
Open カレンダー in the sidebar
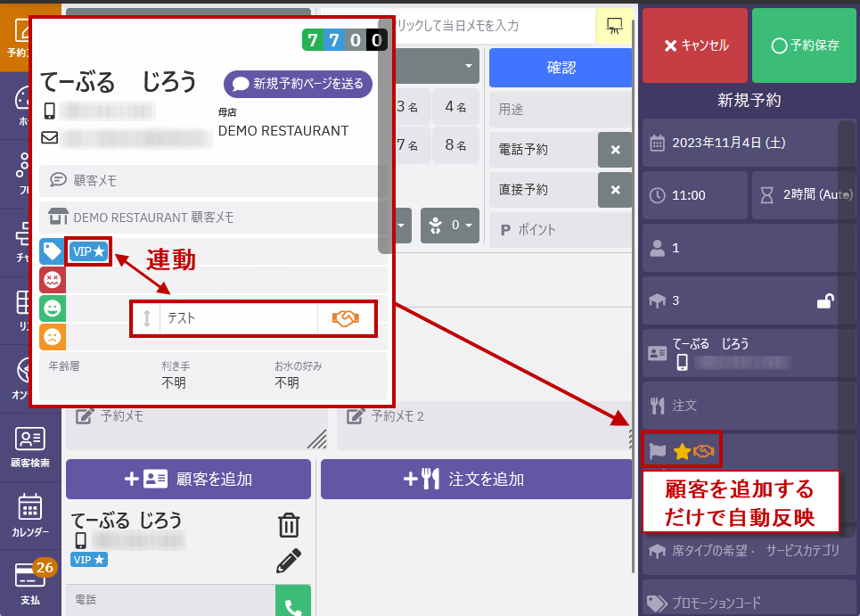click(30, 515)
